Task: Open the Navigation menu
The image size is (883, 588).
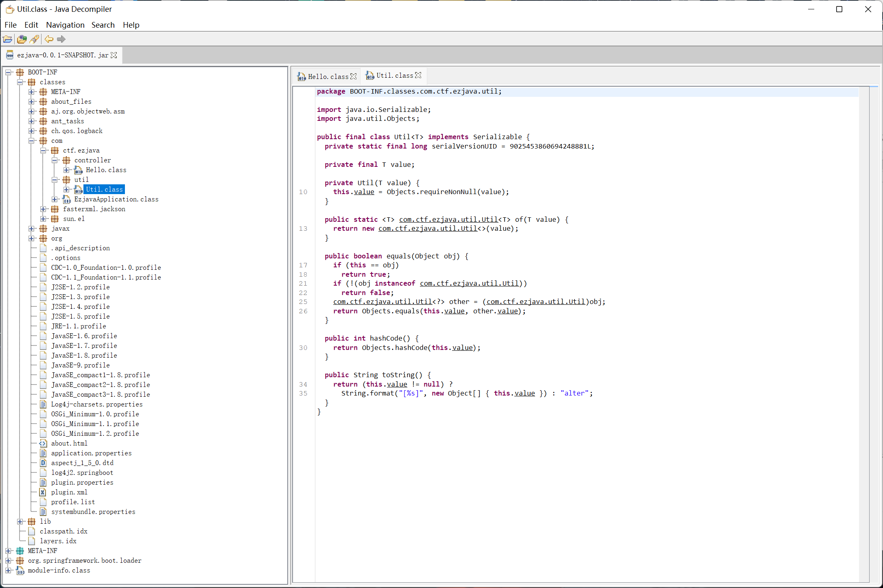Action: click(x=65, y=25)
